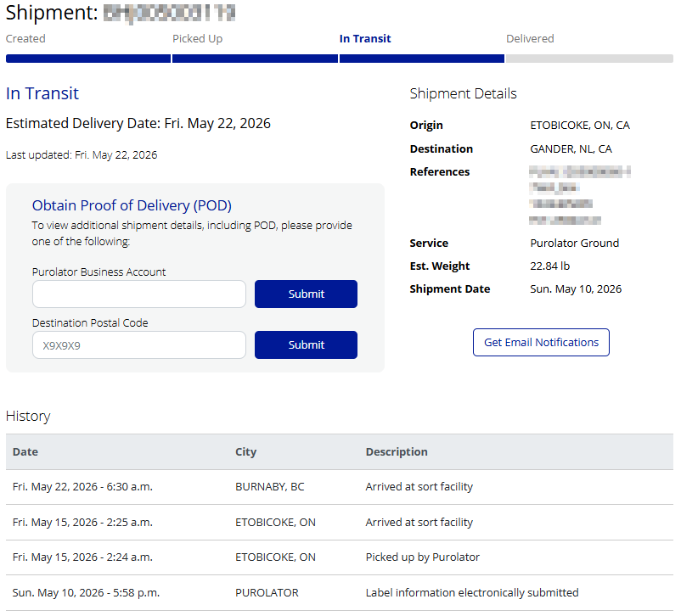Click the Destination Postal Code field

(139, 345)
